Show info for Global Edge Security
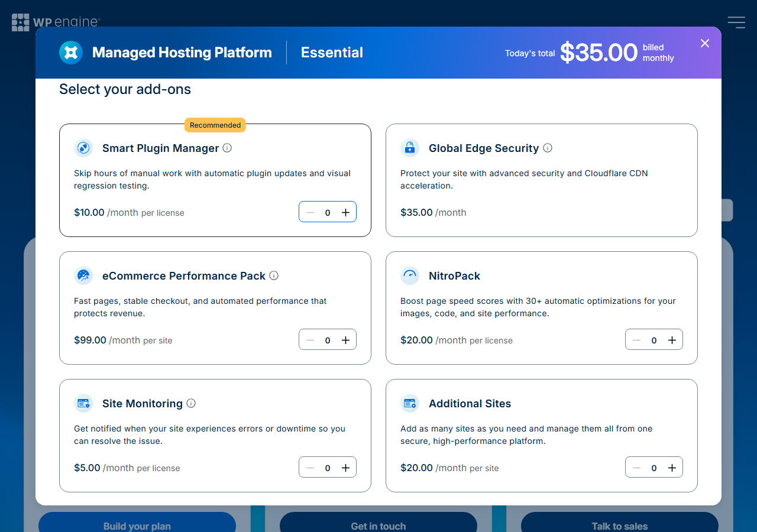 point(548,148)
